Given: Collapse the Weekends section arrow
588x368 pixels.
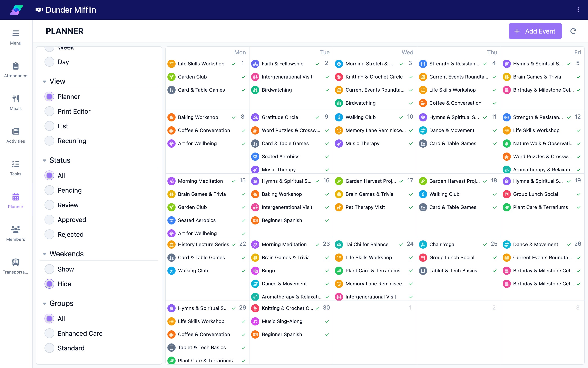Looking at the screenshot, I should tap(45, 254).
